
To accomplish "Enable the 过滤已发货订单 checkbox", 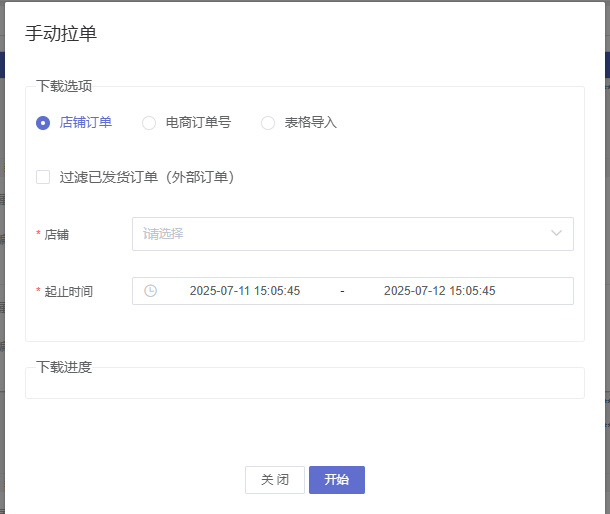I will [x=43, y=177].
